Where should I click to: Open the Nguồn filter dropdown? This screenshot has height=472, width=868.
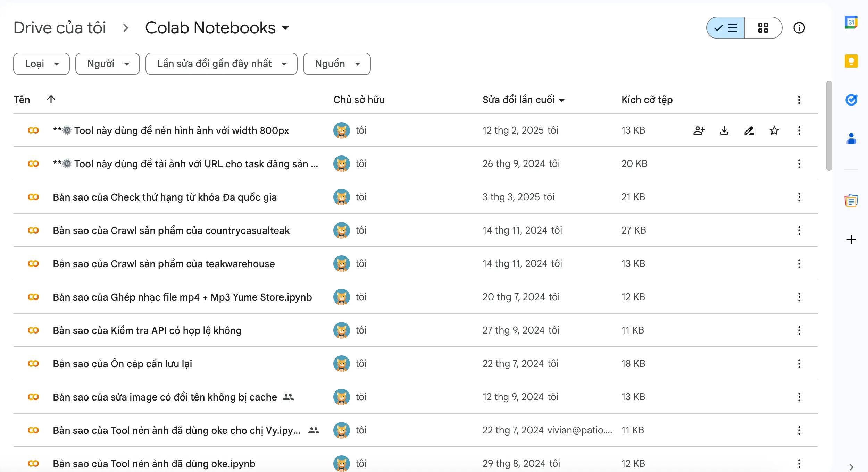(336, 64)
